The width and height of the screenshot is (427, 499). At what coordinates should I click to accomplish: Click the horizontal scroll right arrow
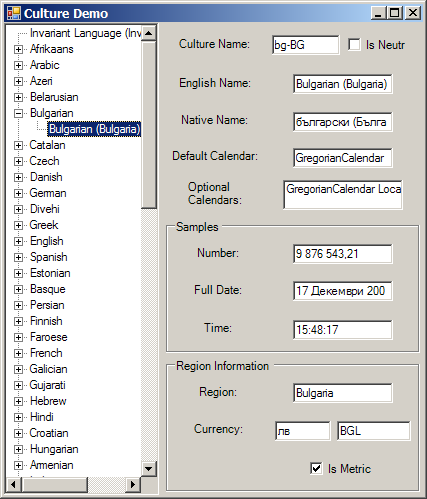133,484
